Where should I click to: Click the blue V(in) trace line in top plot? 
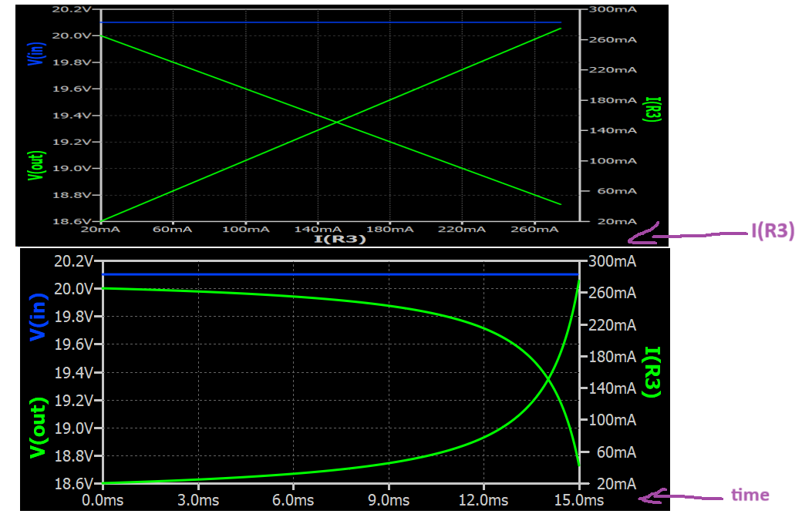click(331, 22)
